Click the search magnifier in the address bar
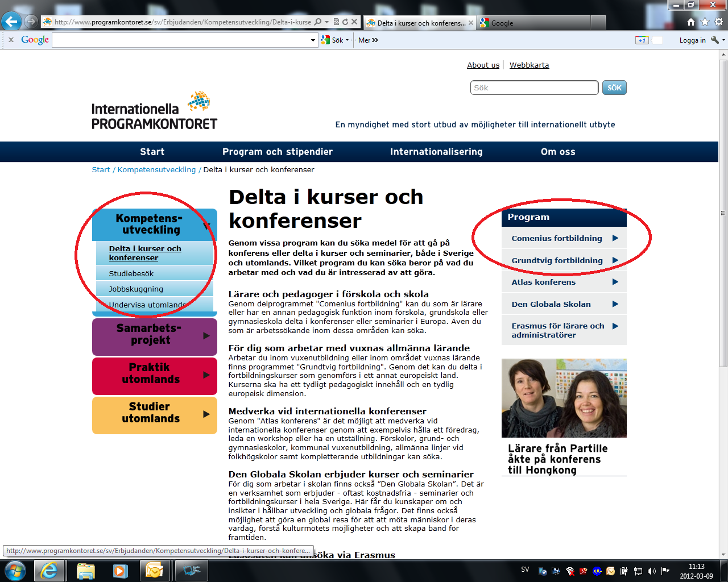This screenshot has width=728, height=582. (x=318, y=22)
